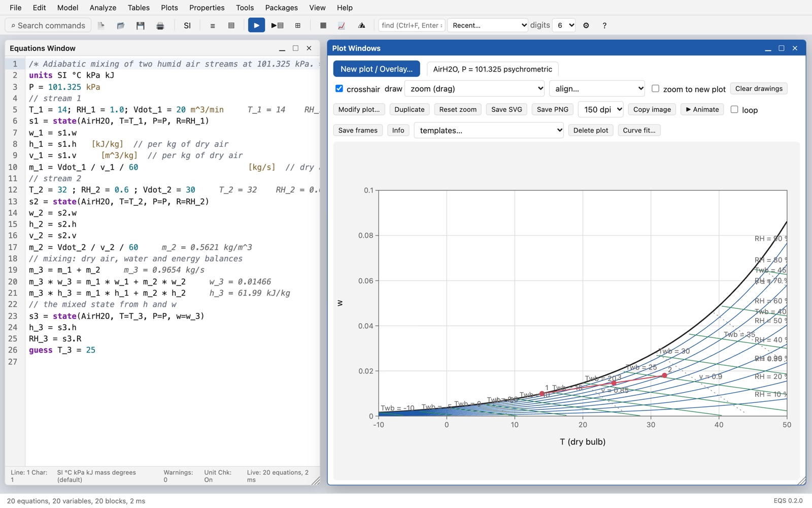Uncheck the crosshair checkbox
Viewport: 812px width, 508px height.
339,88
